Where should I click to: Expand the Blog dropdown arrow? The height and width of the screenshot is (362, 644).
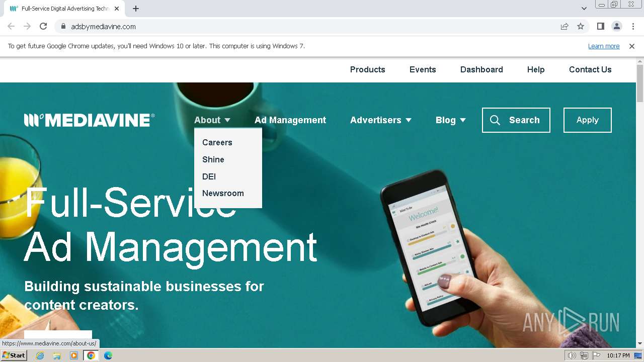click(x=463, y=120)
